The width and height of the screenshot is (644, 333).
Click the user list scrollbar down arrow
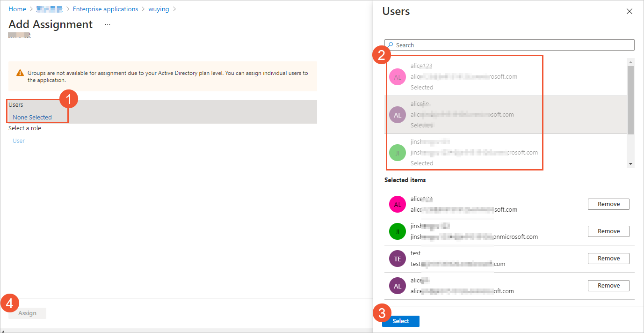coord(630,164)
